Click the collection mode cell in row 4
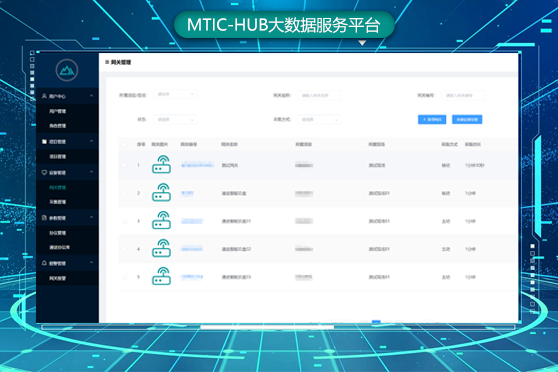558x372 pixels. pos(446,249)
